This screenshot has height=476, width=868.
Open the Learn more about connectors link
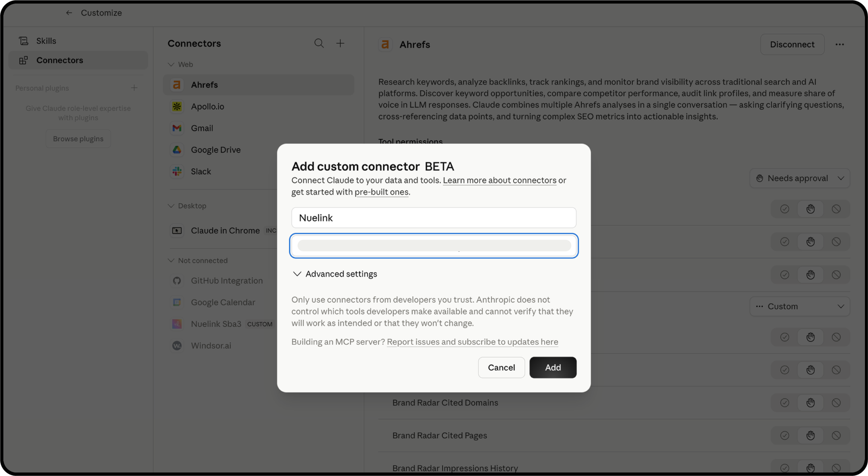499,181
